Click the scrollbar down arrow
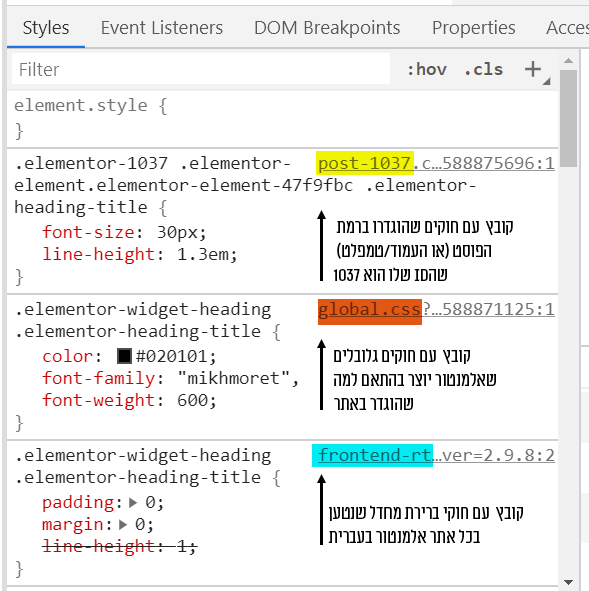589x591 pixels. [x=569, y=582]
